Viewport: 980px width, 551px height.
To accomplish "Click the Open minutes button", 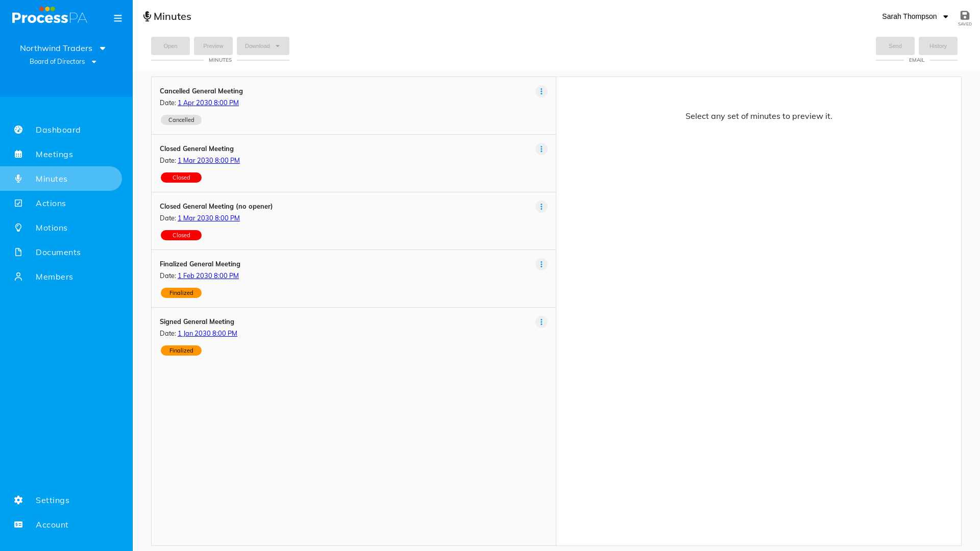I will 170,46.
